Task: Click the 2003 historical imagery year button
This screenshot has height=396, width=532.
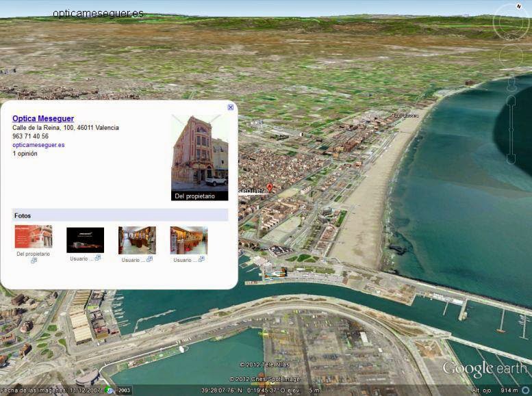Action: pyautogui.click(x=124, y=391)
